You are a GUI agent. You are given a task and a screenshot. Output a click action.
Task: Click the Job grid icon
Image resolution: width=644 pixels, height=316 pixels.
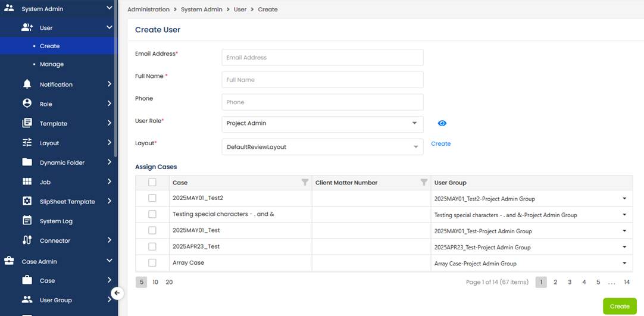[x=27, y=182]
